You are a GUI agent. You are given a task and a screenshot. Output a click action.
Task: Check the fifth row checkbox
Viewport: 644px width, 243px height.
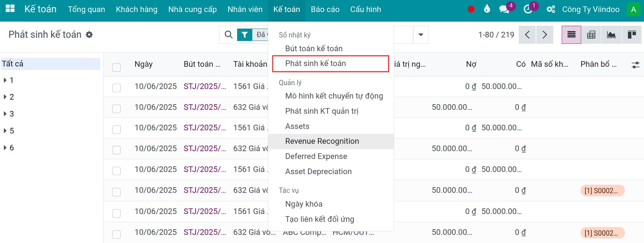[116, 171]
